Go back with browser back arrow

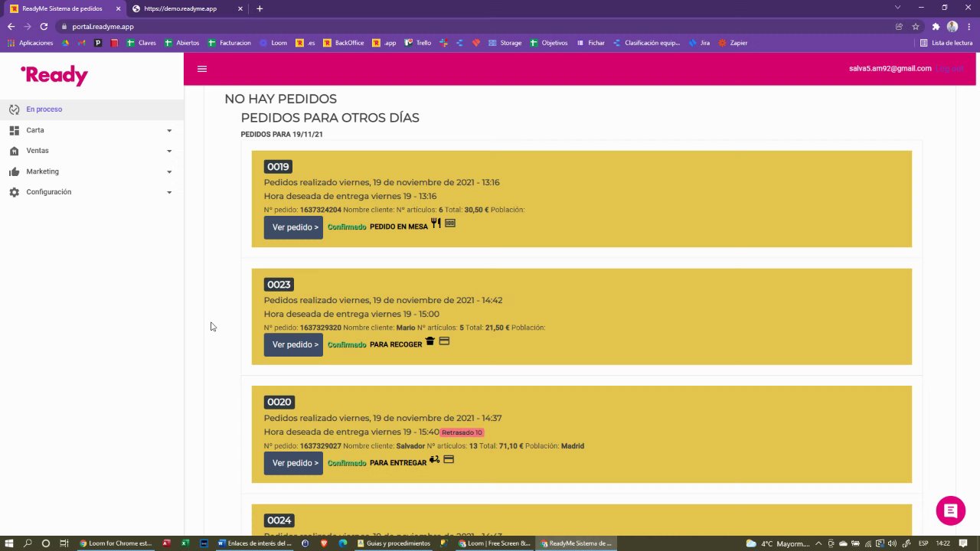(x=11, y=26)
